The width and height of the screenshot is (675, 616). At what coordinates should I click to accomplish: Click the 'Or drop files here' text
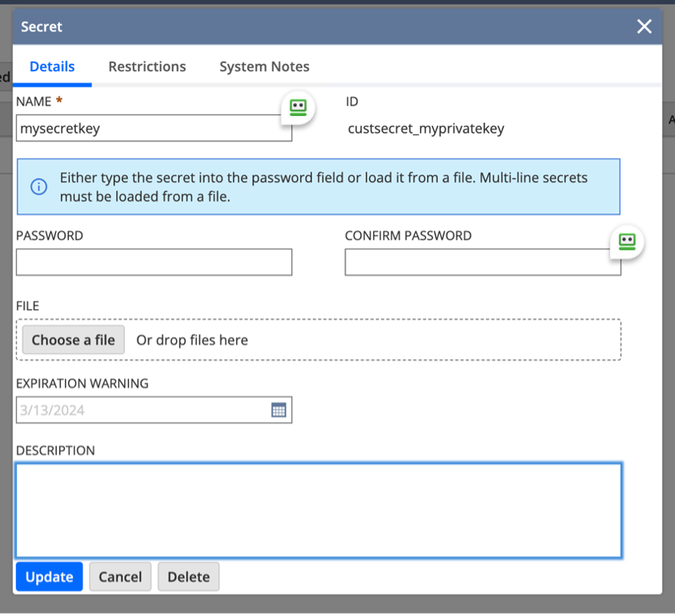coord(192,340)
